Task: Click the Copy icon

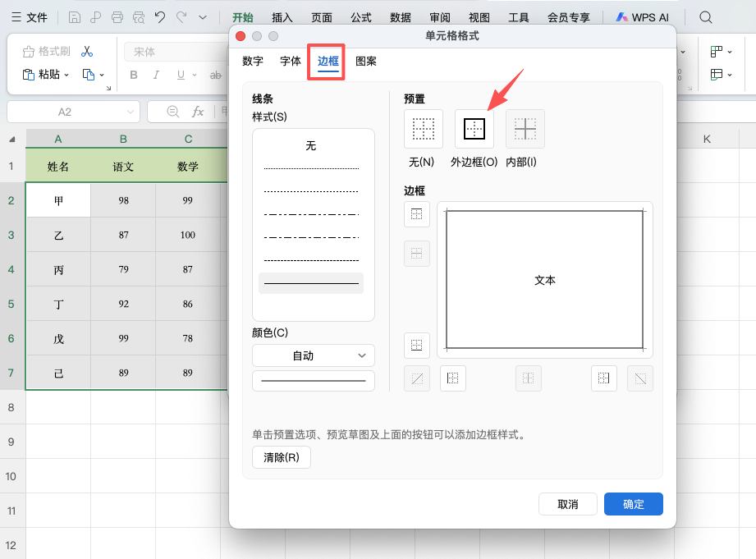Action: (x=88, y=74)
